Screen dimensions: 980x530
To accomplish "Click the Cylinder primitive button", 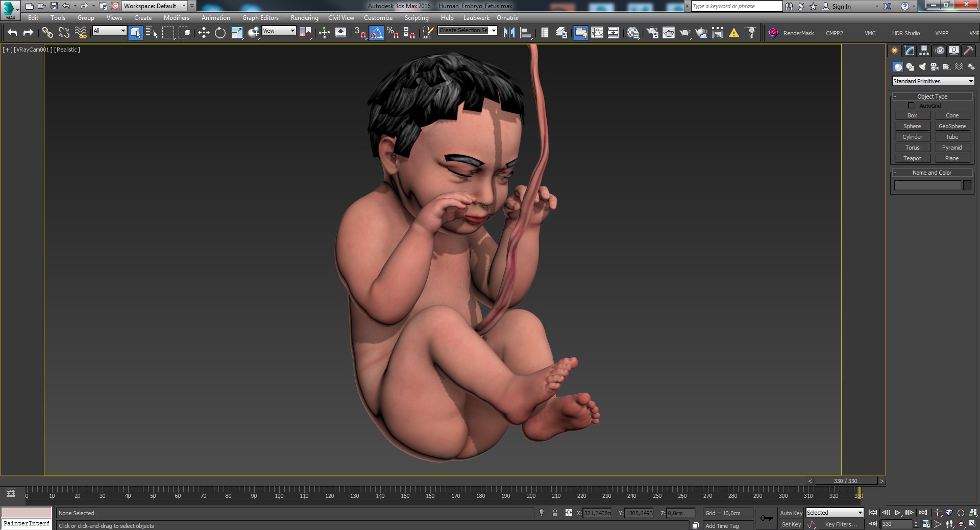I will click(912, 137).
